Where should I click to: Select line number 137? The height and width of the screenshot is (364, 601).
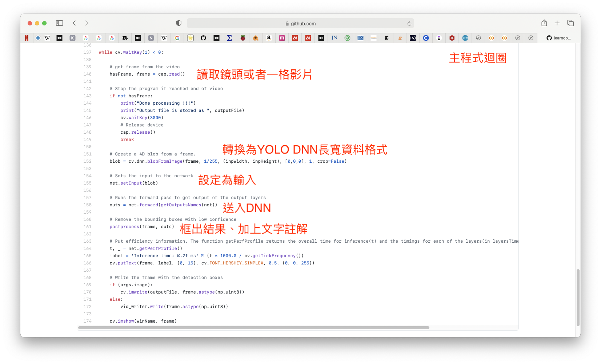(87, 52)
